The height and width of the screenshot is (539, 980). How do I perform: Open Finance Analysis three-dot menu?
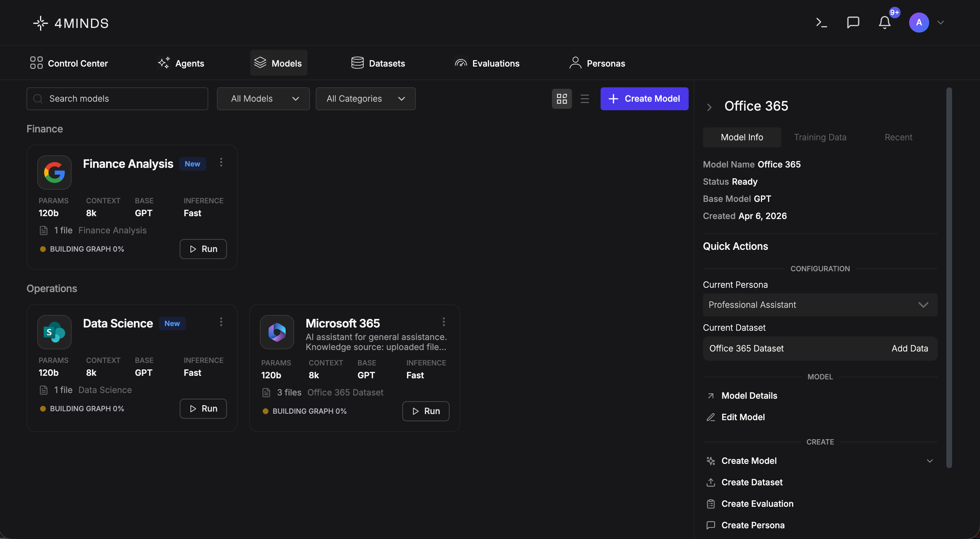click(221, 163)
